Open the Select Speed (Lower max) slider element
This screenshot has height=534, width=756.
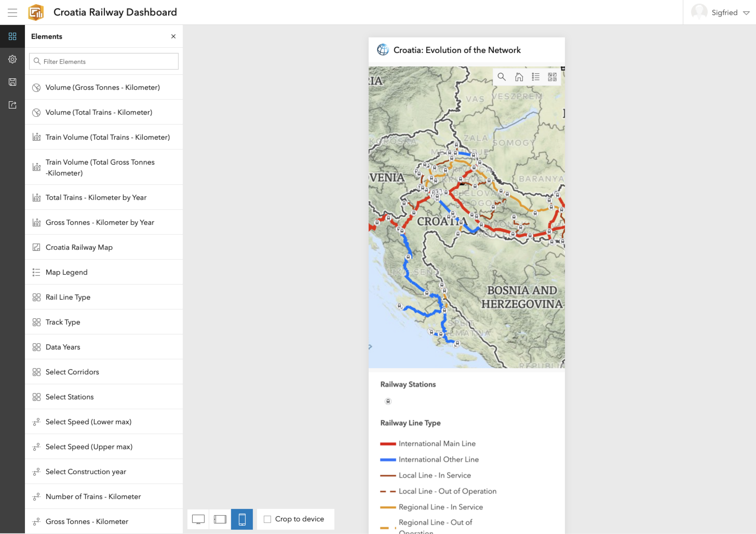[x=88, y=422]
